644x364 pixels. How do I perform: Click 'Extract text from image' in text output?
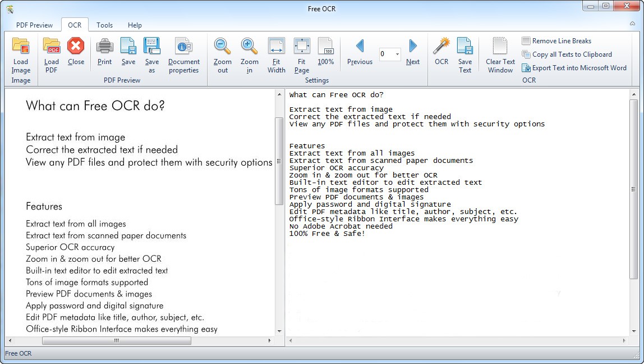point(341,110)
